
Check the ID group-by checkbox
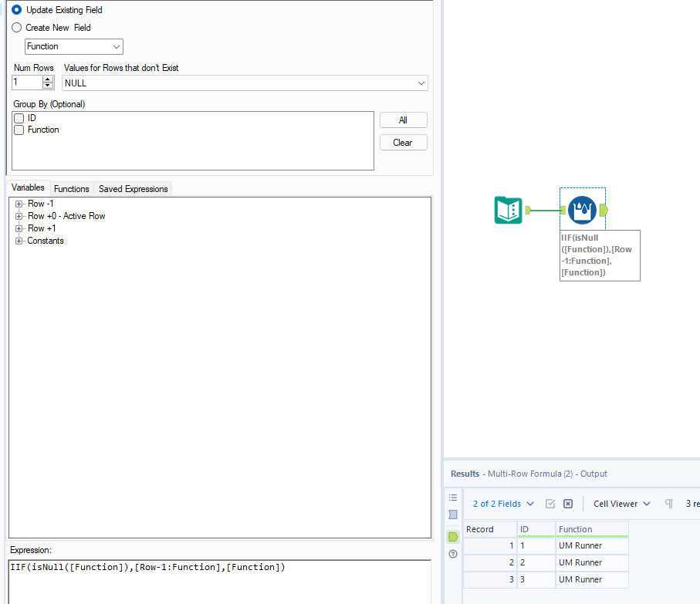point(19,118)
